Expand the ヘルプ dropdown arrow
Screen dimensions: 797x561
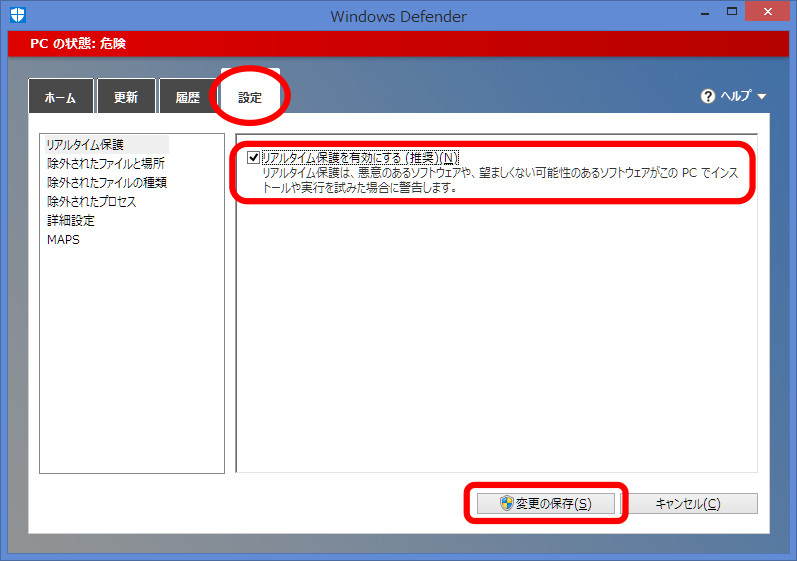coord(761,96)
